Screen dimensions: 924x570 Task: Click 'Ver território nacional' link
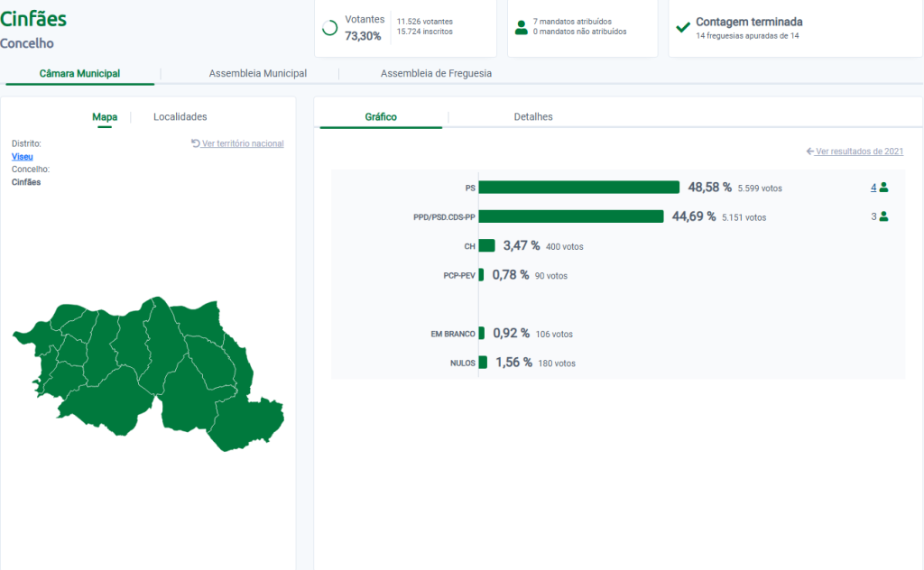(x=243, y=143)
